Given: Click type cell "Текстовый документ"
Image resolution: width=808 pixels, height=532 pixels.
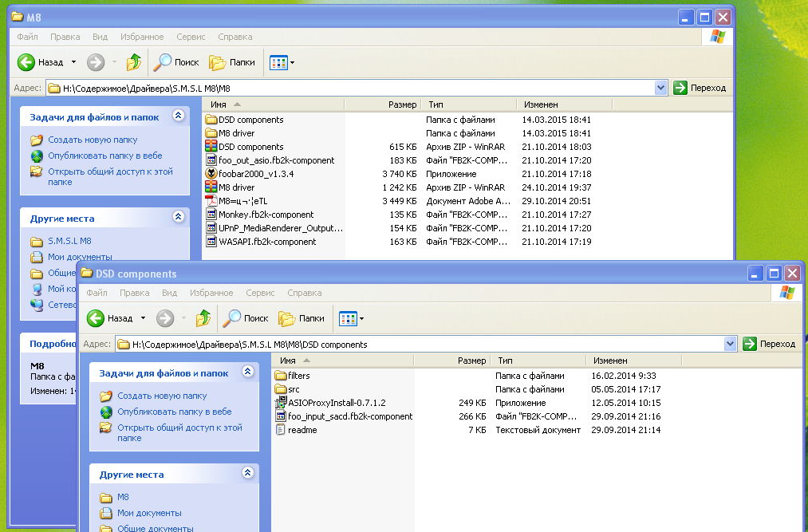Looking at the screenshot, I should pyautogui.click(x=538, y=429).
